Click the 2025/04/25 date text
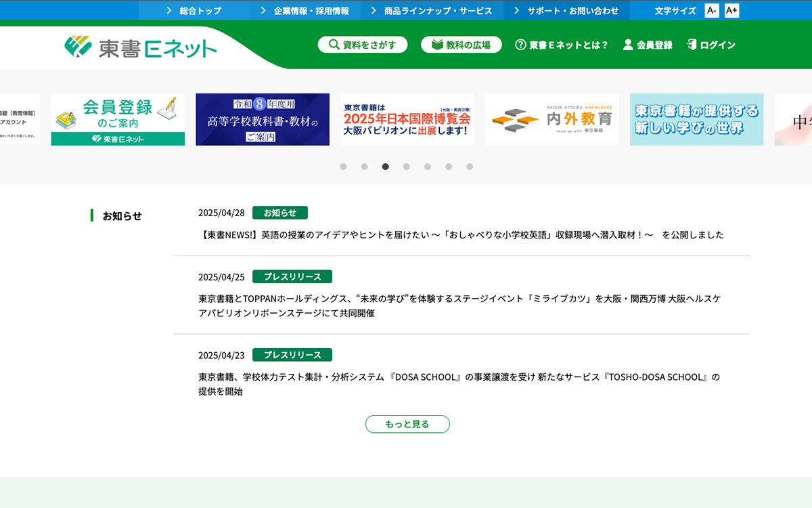 221,277
